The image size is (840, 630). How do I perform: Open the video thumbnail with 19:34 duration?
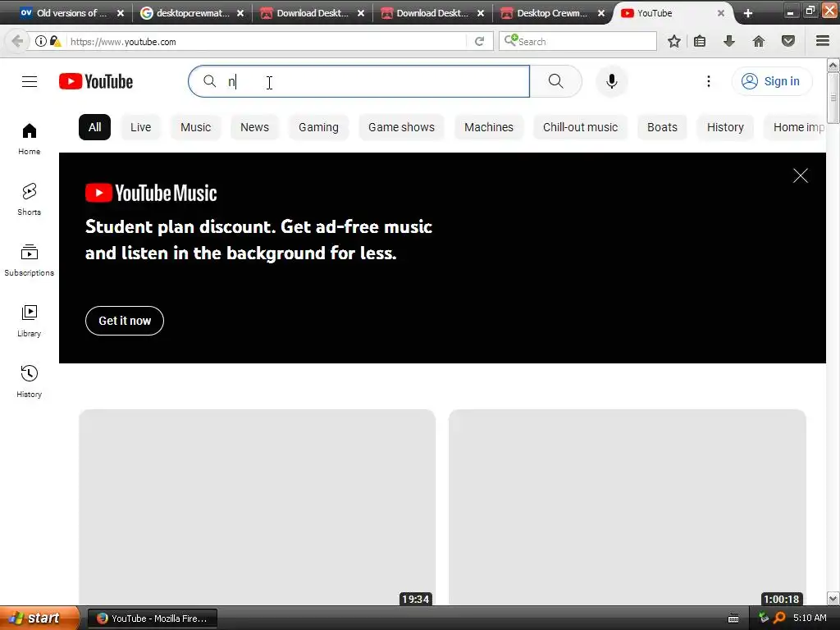pyautogui.click(x=257, y=507)
